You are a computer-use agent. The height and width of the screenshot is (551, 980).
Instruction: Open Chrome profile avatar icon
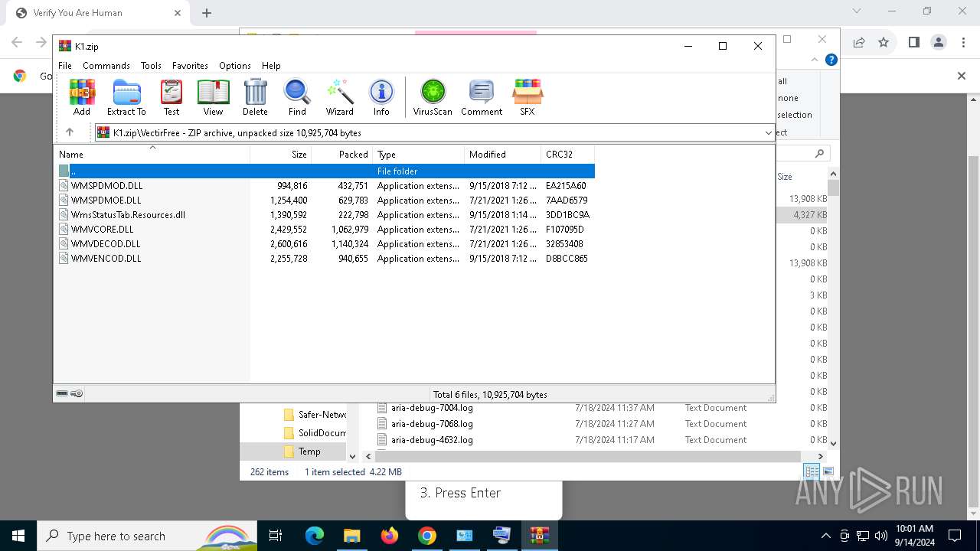pyautogui.click(x=939, y=42)
